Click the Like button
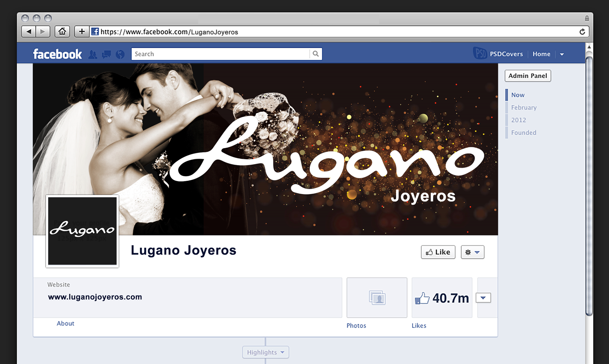 coord(438,252)
